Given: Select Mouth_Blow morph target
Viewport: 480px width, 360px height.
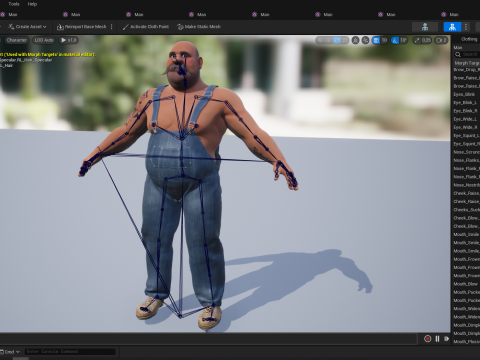Looking at the screenshot, I should coord(466,284).
